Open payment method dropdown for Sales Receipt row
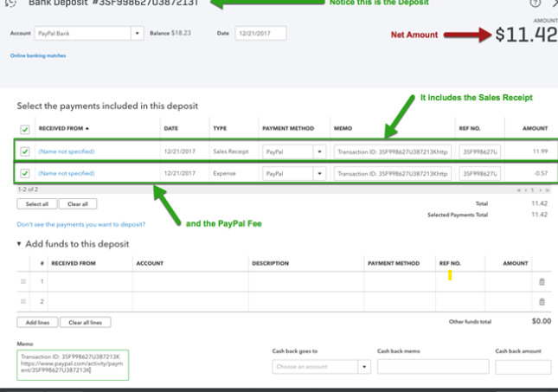 [319, 151]
